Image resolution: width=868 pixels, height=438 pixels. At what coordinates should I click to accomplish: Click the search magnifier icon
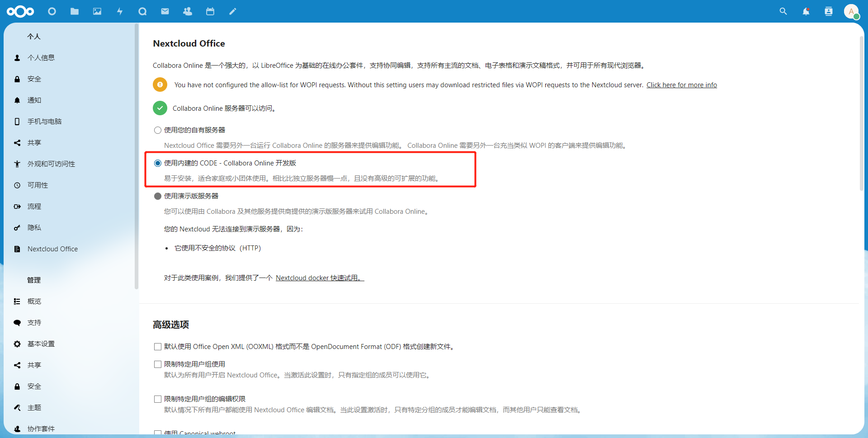click(783, 11)
